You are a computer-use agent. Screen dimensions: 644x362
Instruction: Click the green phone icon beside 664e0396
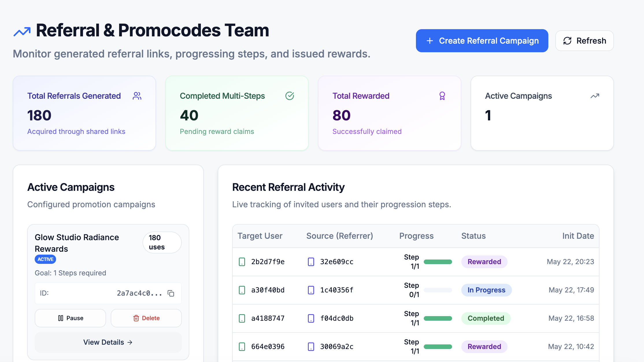tap(242, 347)
